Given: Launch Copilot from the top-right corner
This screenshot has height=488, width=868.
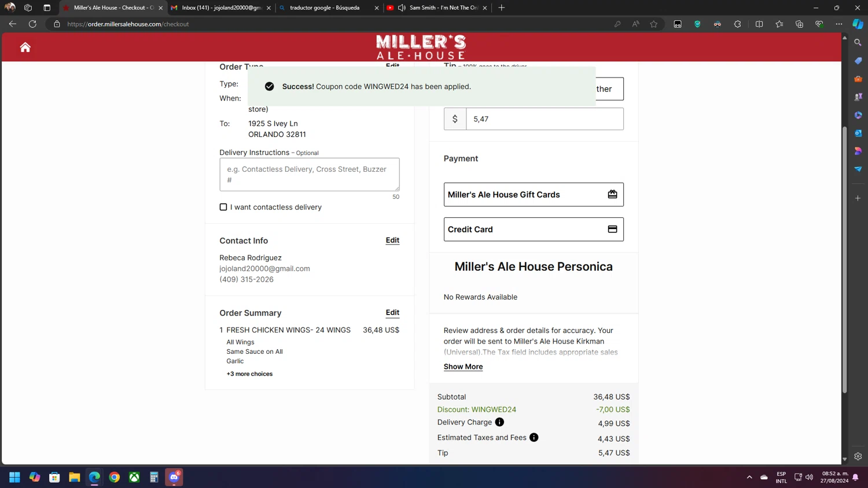Looking at the screenshot, I should coord(858,24).
